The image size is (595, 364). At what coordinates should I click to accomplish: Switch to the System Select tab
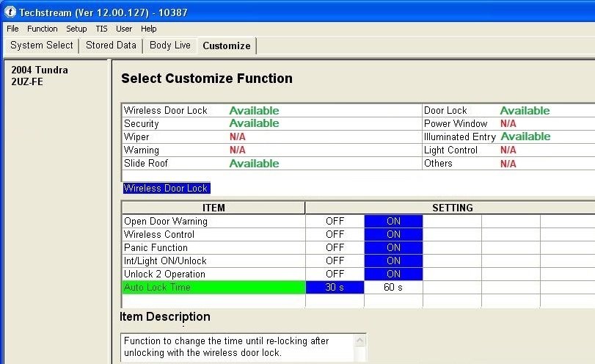41,45
